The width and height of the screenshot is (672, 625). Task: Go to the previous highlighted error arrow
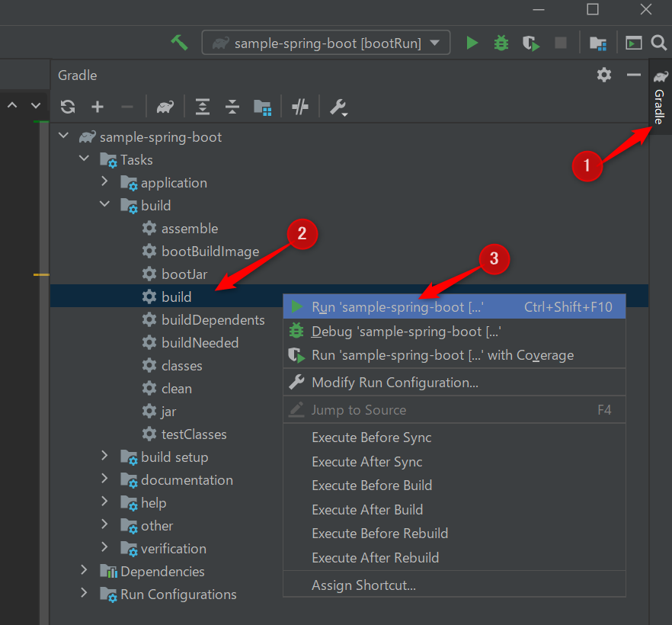pyautogui.click(x=12, y=105)
